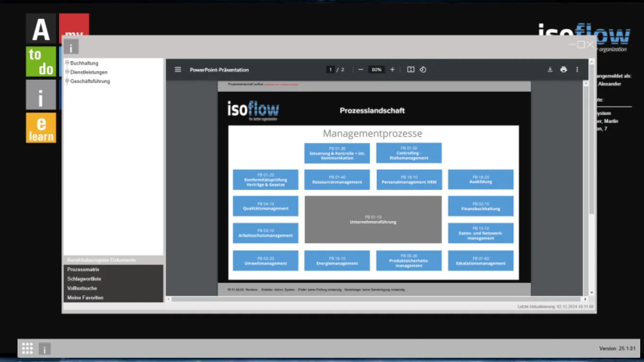The height and width of the screenshot is (362, 644).
Task: Open the PB 01-20 Konformitätsprüfung process box
Action: click(x=266, y=180)
